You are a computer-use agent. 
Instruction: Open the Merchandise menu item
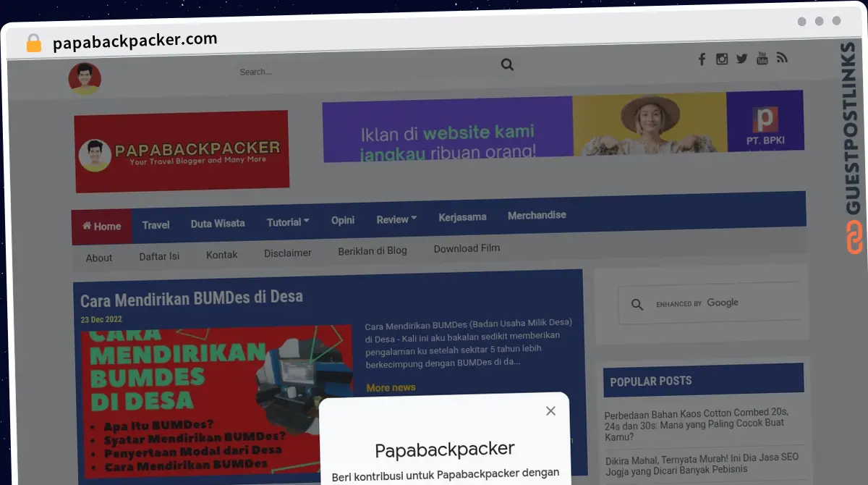point(537,216)
